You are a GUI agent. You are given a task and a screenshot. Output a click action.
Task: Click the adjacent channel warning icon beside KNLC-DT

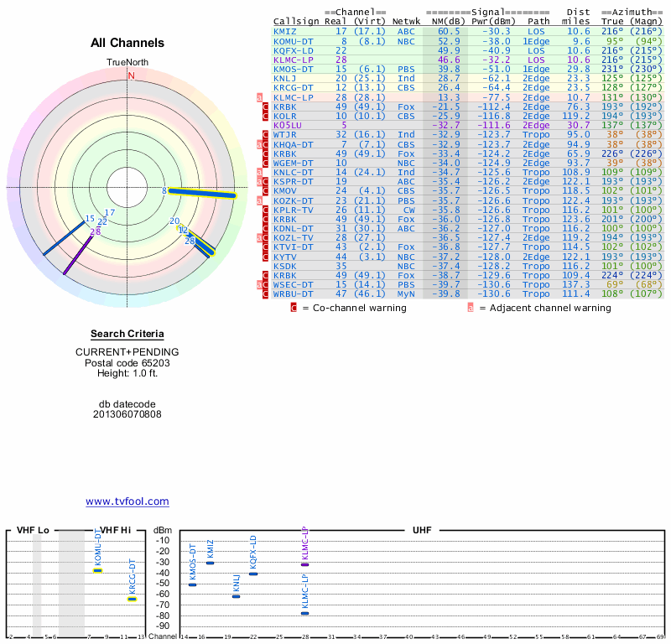[260, 172]
